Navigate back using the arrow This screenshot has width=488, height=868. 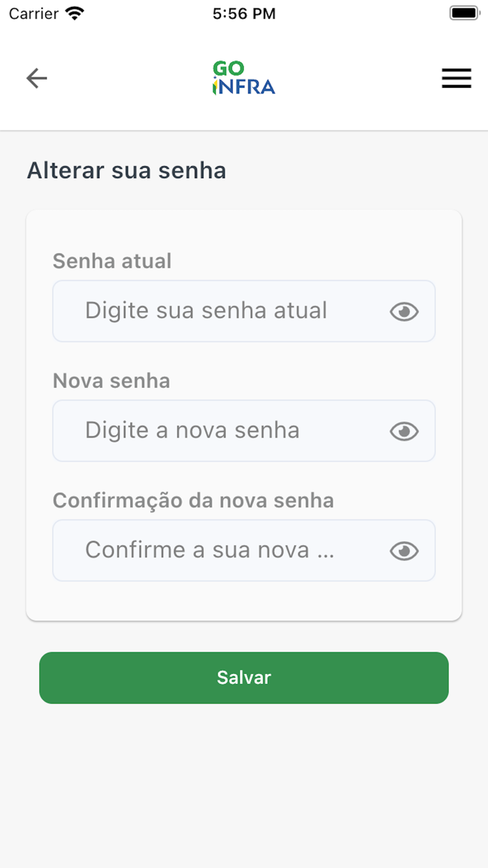tap(36, 78)
